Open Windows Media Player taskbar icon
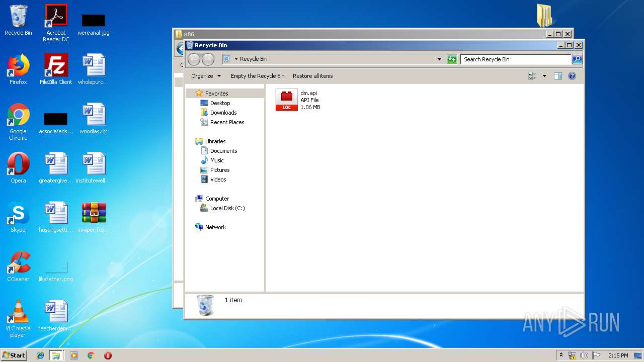Image resolution: width=644 pixels, height=362 pixels. (x=74, y=355)
